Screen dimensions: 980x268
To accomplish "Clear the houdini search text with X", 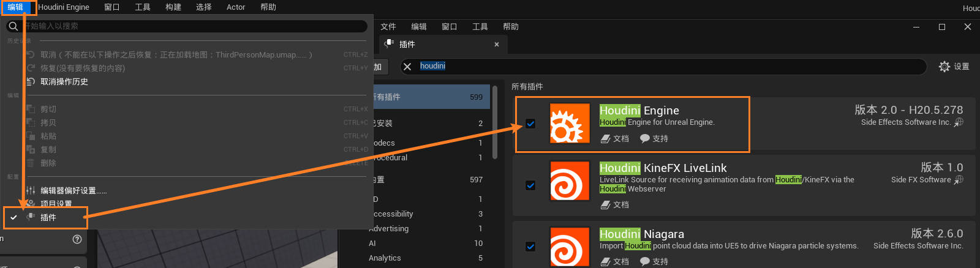I will tap(407, 66).
